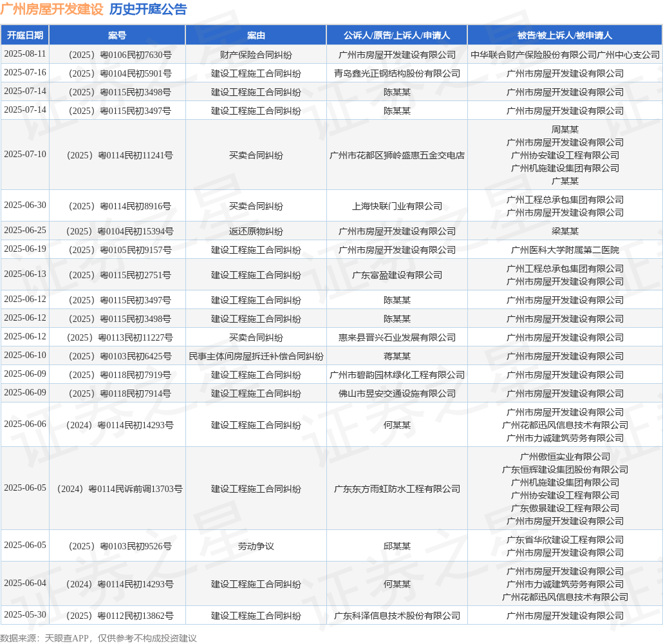Click defendant 中华联合财产保险股份有限公司广州中心支公司
The width and height of the screenshot is (663, 644).
[565, 55]
